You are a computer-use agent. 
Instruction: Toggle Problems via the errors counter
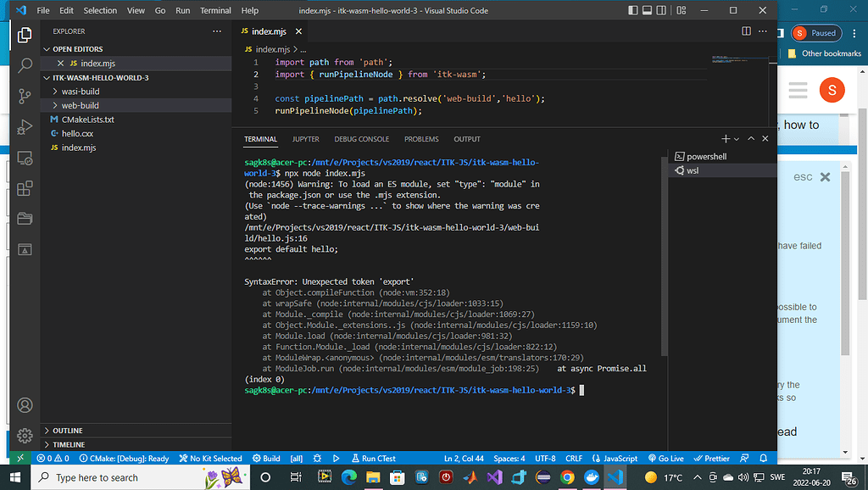click(53, 458)
